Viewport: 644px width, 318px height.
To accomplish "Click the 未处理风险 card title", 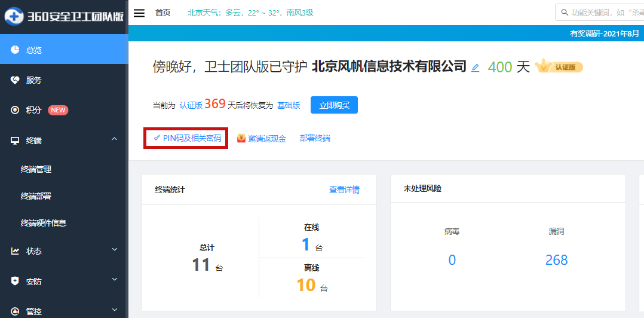I will point(422,188).
